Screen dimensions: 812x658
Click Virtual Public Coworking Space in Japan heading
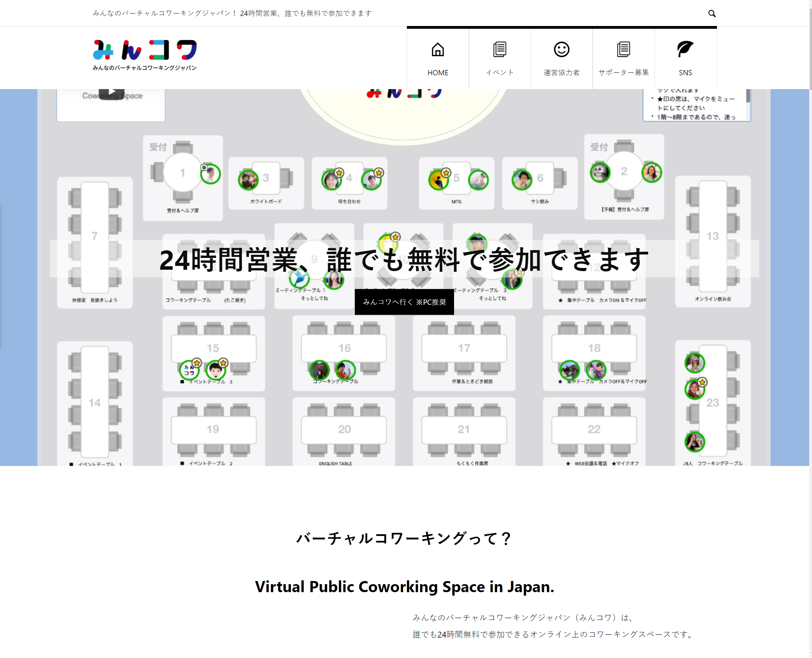(404, 587)
